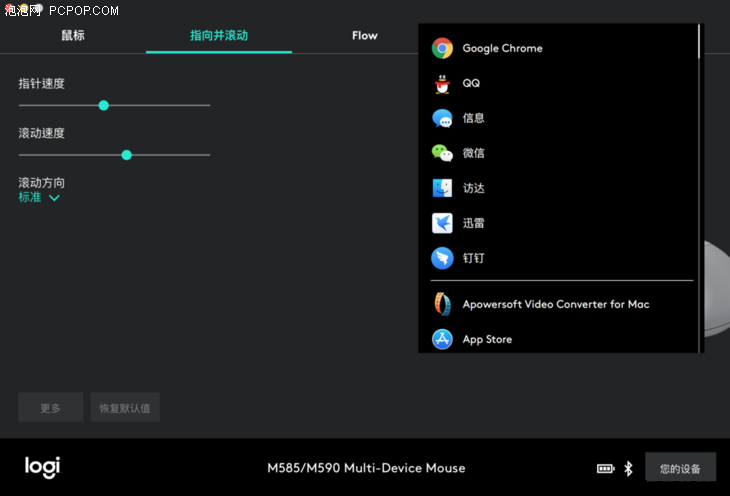Adjust the 指针速度 slider handle
The width and height of the screenshot is (730, 496).
104,105
